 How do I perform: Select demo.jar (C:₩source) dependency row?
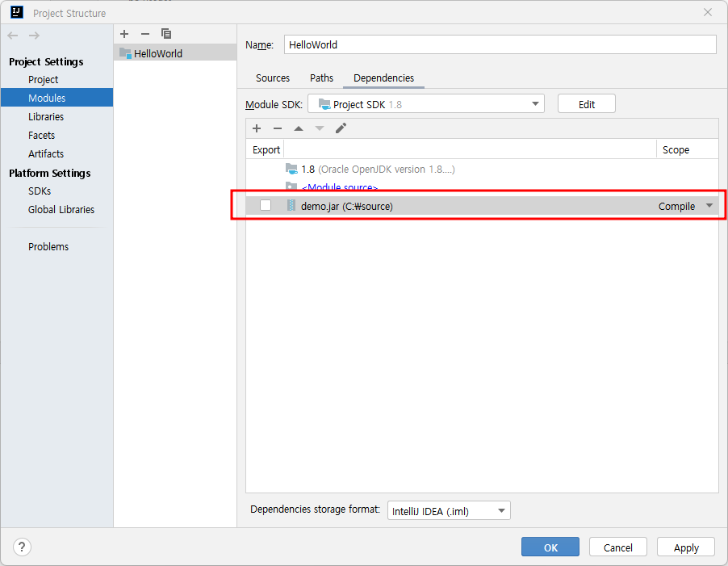click(482, 206)
